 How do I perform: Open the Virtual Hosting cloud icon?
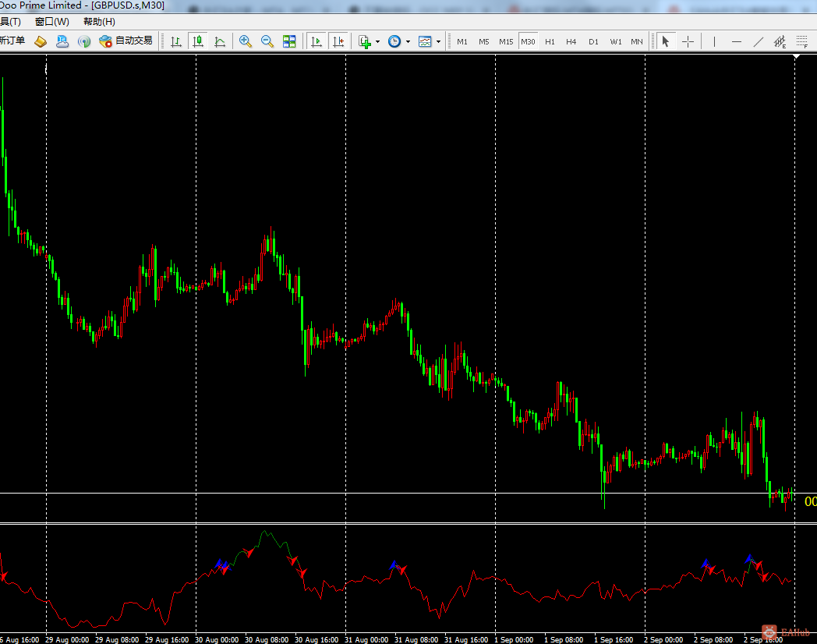(62, 41)
